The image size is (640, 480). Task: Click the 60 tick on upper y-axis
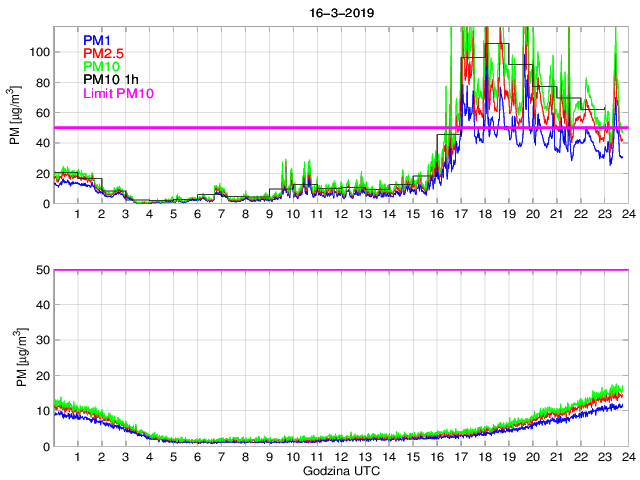coord(40,113)
